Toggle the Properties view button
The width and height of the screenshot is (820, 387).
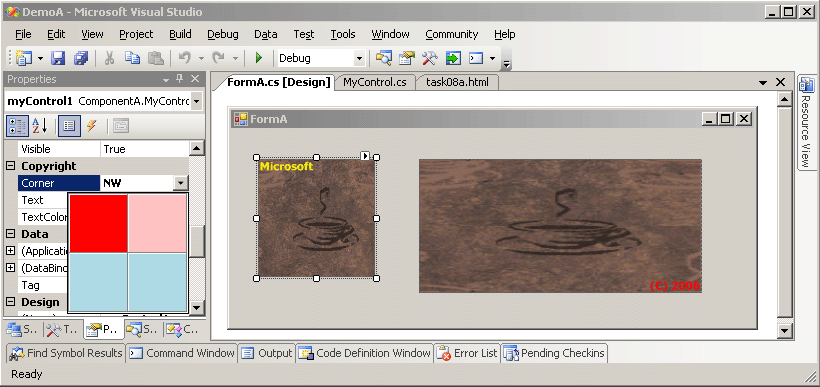click(x=69, y=126)
